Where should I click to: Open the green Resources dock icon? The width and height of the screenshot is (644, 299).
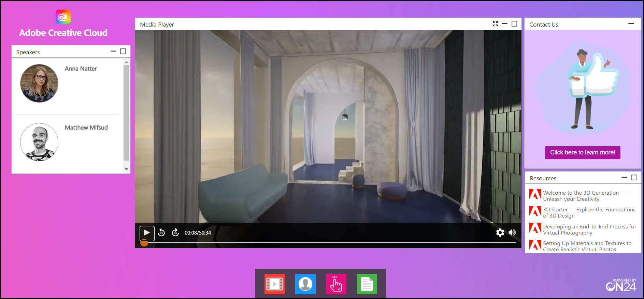click(367, 284)
